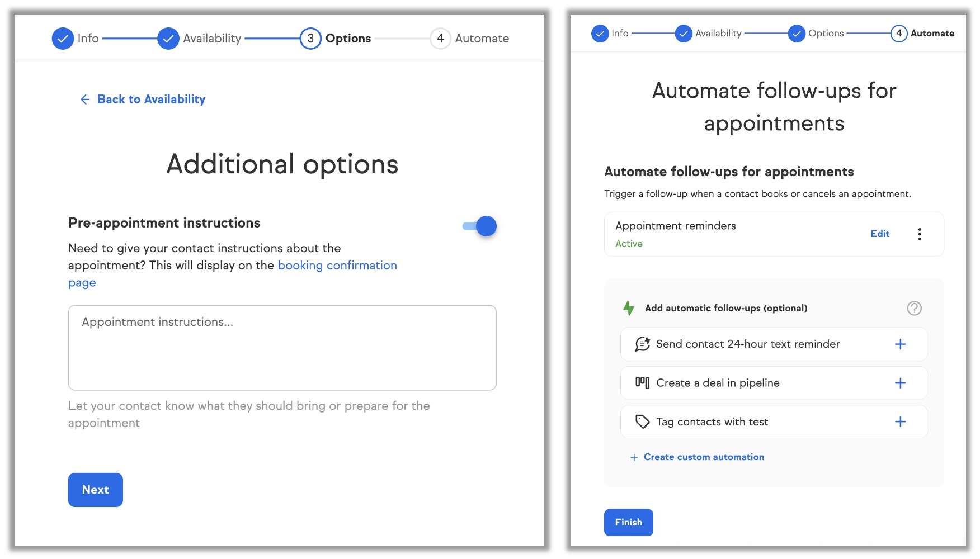Click the Options step in right wizard

coord(816,34)
